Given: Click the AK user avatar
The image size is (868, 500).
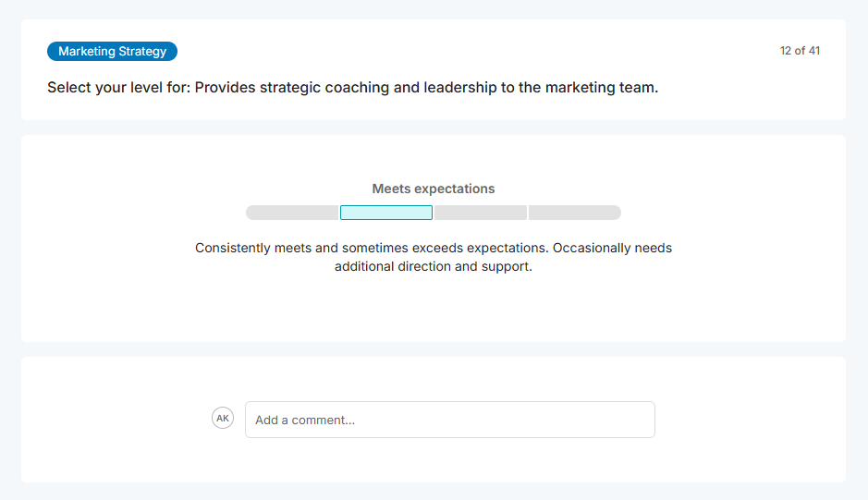Looking at the screenshot, I should (x=223, y=418).
